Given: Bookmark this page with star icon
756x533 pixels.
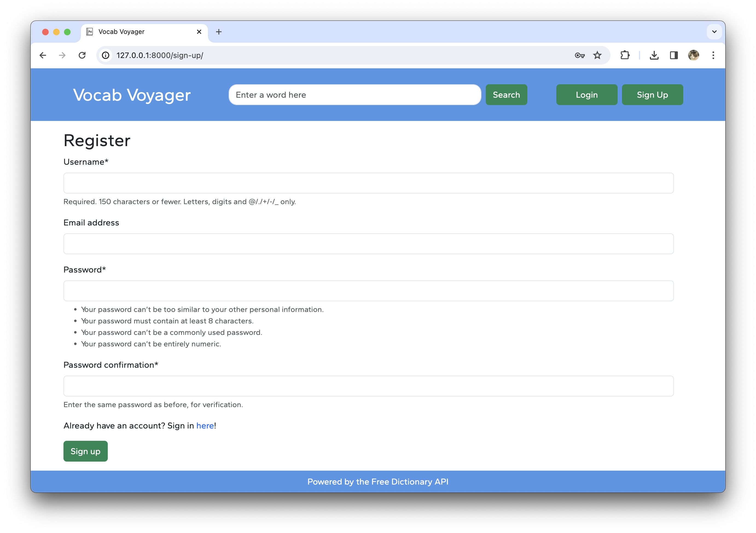Looking at the screenshot, I should tap(597, 55).
